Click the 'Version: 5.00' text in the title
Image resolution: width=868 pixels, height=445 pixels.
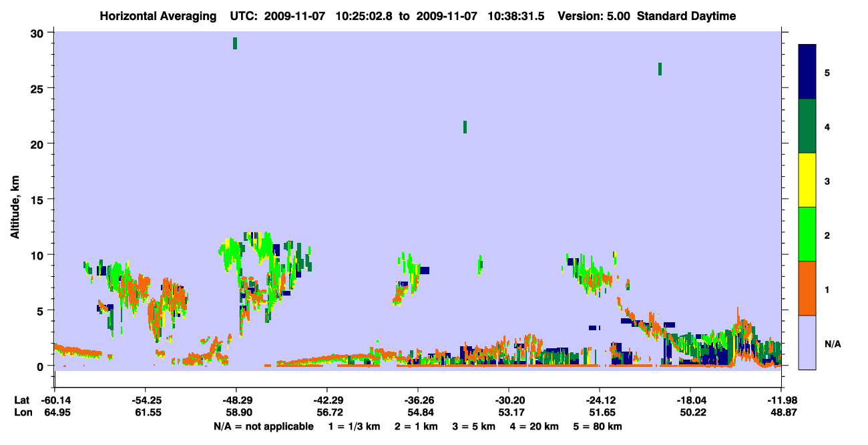click(x=594, y=16)
